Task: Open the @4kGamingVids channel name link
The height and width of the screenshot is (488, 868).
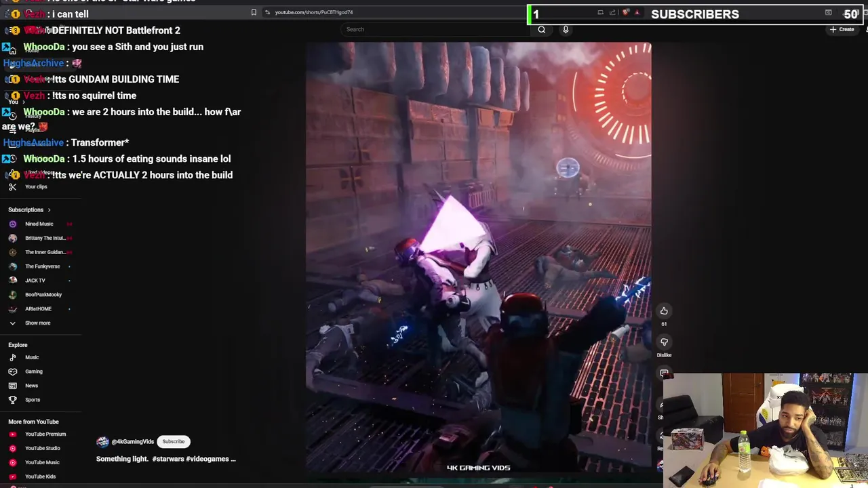Action: point(133,442)
